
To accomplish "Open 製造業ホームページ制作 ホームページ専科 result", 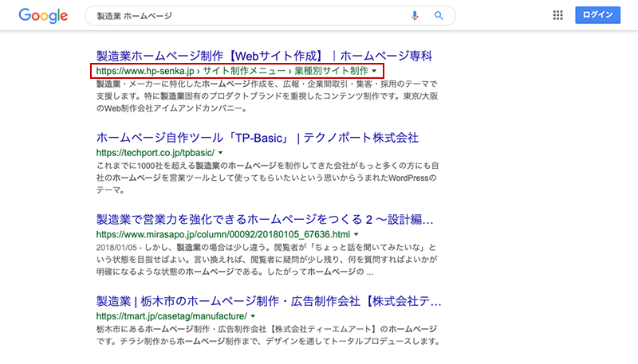I will tap(264, 56).
